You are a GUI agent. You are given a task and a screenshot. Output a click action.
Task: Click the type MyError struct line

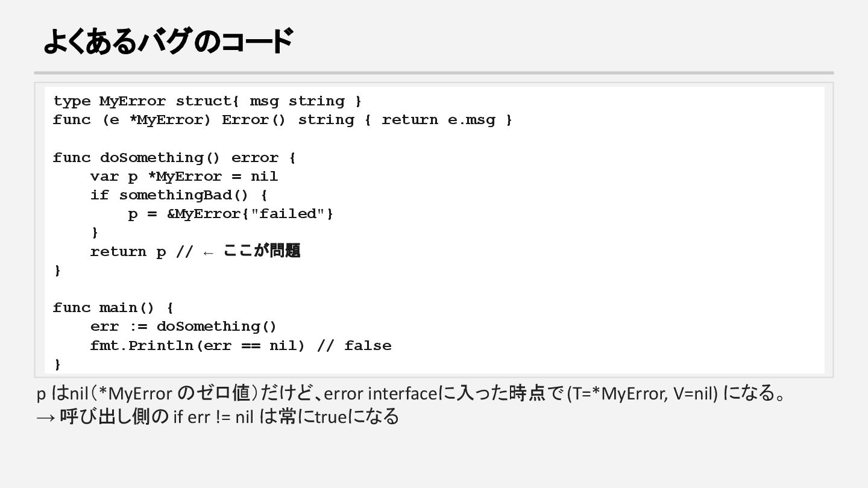point(207,101)
